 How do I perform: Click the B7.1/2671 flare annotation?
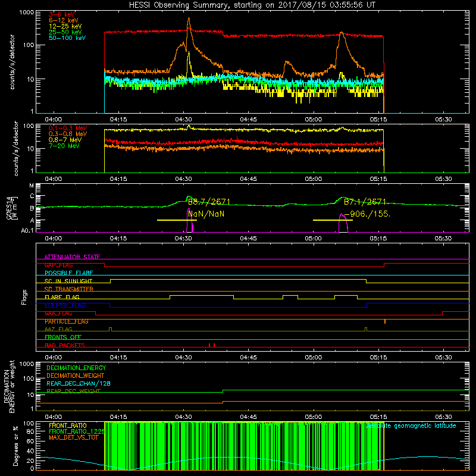click(365, 202)
